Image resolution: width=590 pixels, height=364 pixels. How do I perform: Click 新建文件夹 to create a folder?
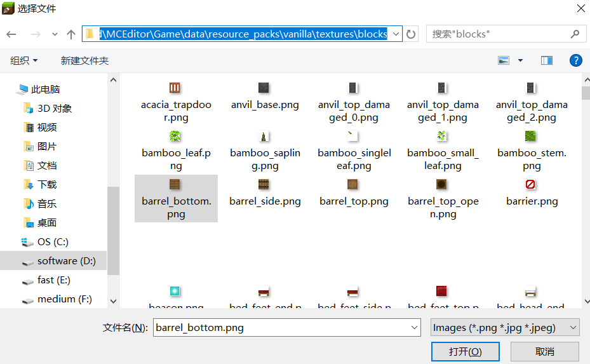tap(84, 60)
